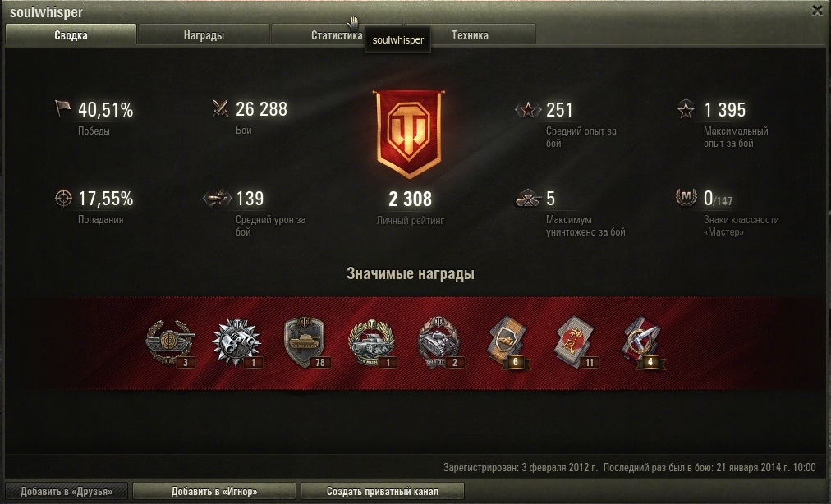Click the red personal rating banner emblem
831x504 pixels.
(409, 134)
